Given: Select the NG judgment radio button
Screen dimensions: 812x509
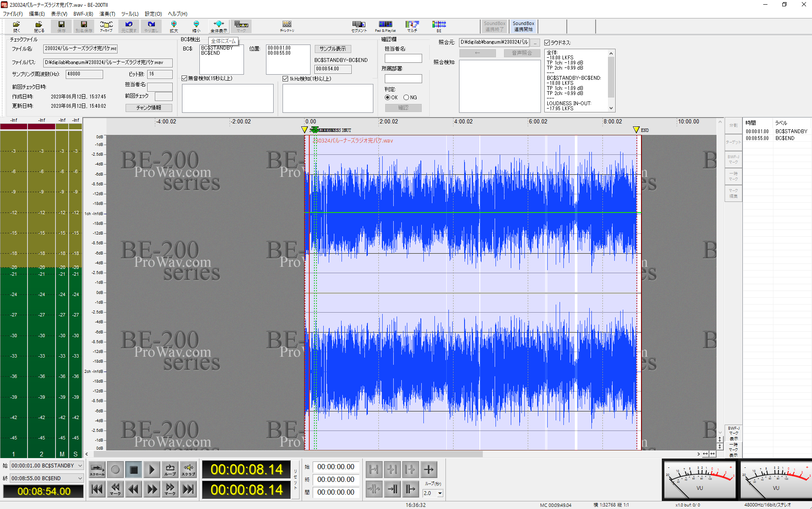Looking at the screenshot, I should coord(406,98).
